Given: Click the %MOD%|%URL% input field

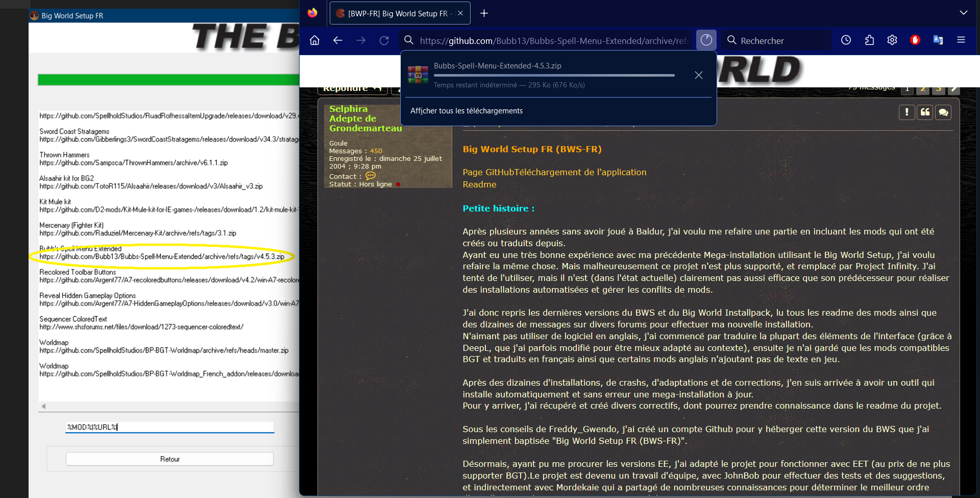Looking at the screenshot, I should tap(169, 427).
